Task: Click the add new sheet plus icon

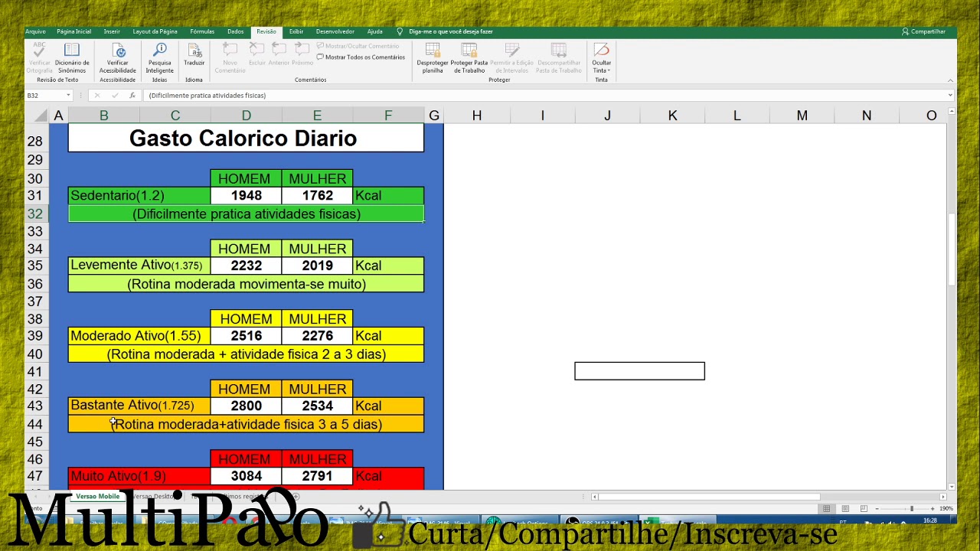Action: coord(296,497)
